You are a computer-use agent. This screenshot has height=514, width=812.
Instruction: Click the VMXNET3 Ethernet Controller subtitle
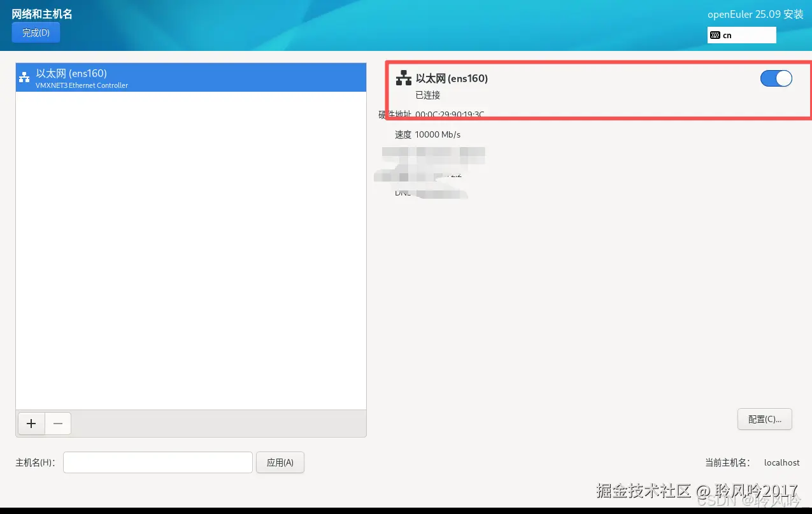pos(82,85)
